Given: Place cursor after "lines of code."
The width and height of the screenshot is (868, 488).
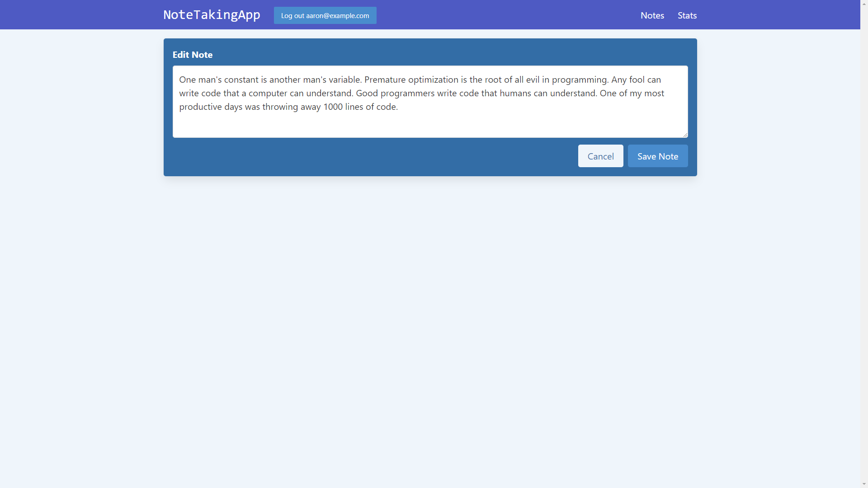Looking at the screenshot, I should pos(399,107).
